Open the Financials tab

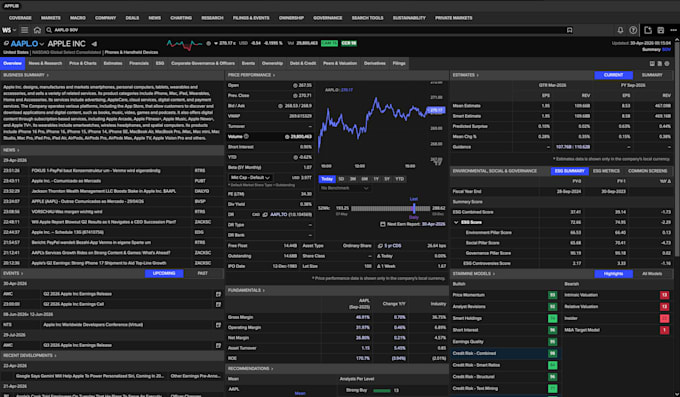(139, 63)
